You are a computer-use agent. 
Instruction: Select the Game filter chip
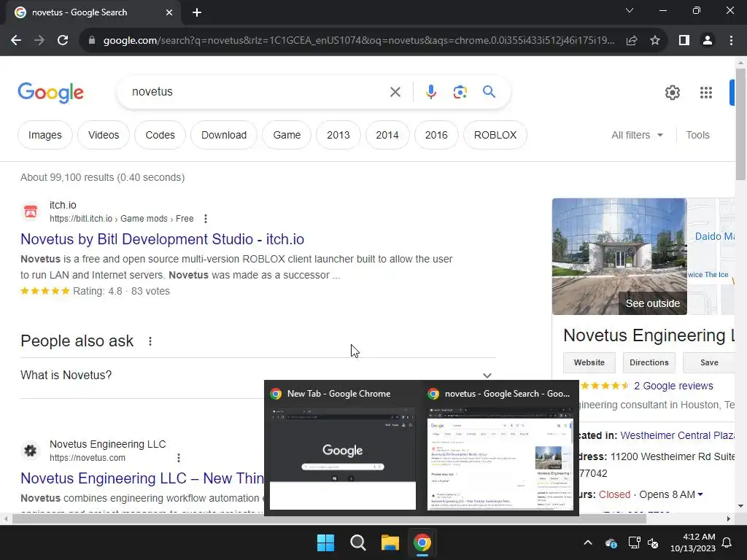[287, 135]
